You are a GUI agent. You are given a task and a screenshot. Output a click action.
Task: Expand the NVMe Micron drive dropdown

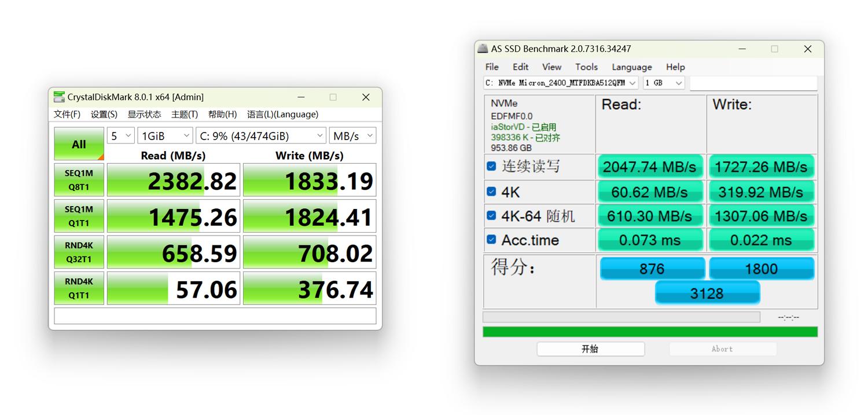tap(561, 83)
